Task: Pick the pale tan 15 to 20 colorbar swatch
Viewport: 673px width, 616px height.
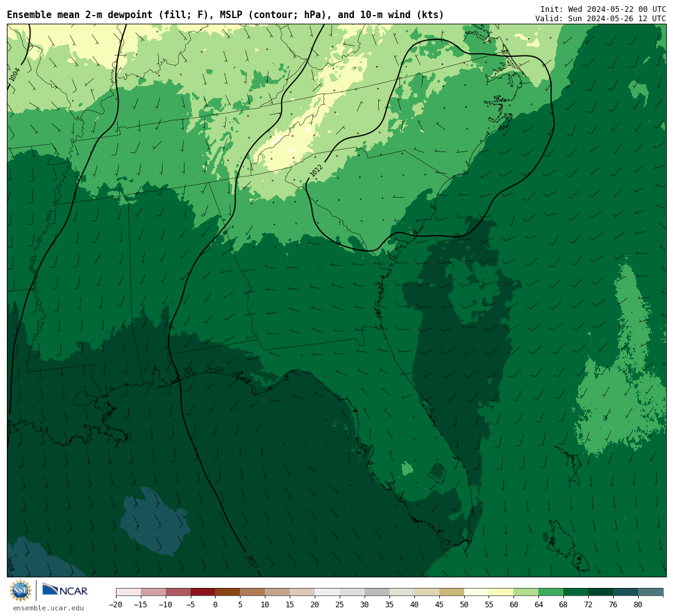Action: (x=303, y=592)
